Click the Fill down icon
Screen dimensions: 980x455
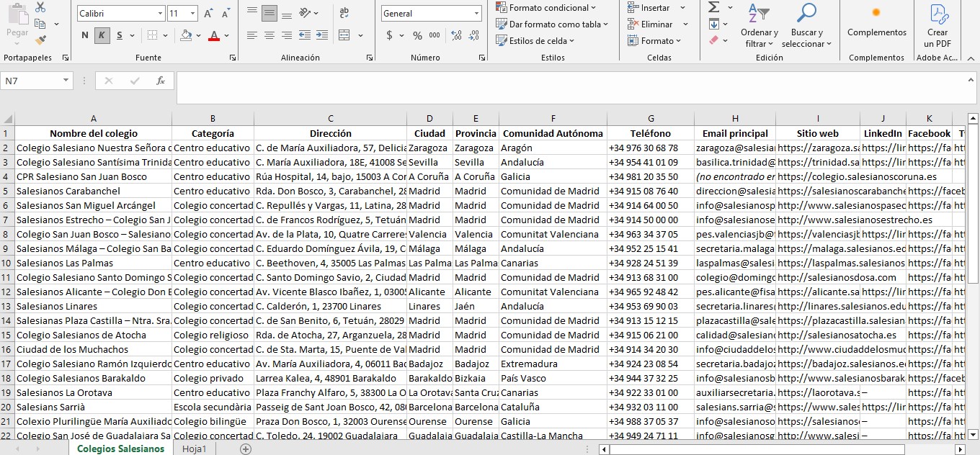coord(713,24)
